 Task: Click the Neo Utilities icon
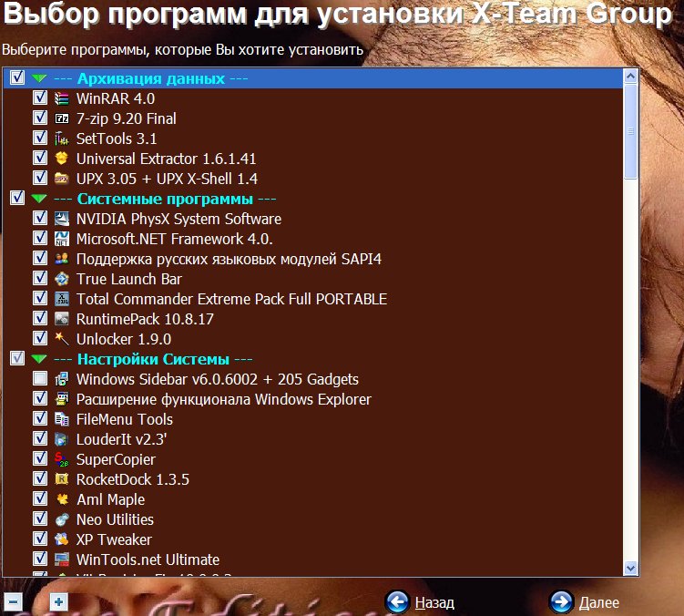coord(62,519)
